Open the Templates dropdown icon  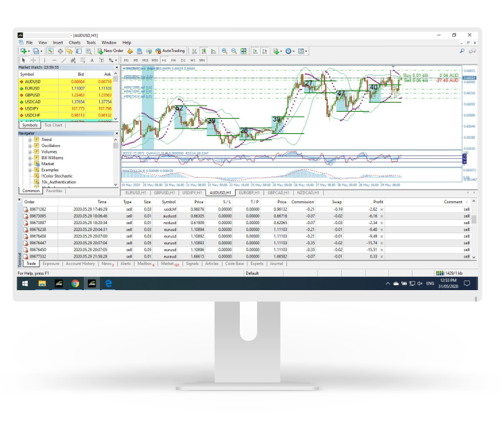coord(302,51)
